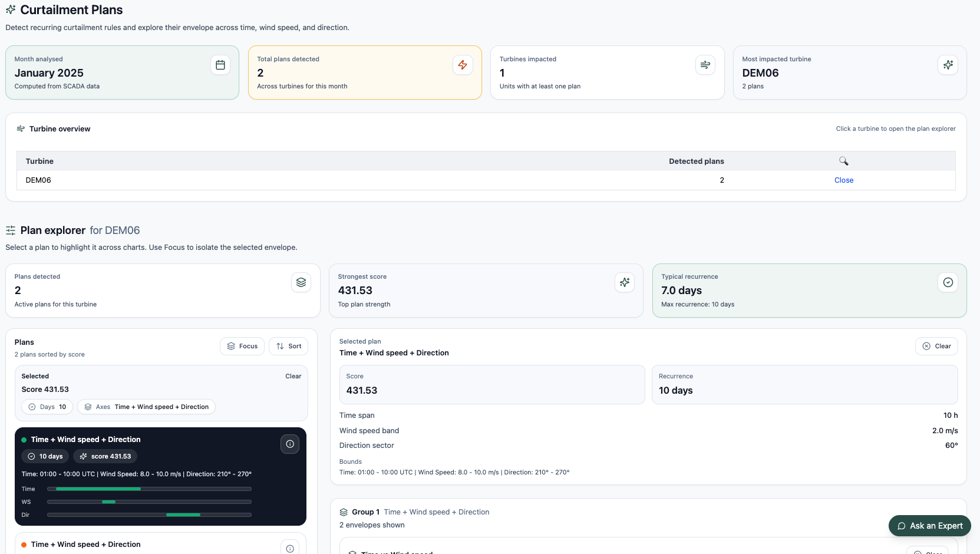This screenshot has width=980, height=554.
Task: Click the magnifier icon in turbine table header
Action: coord(843,161)
